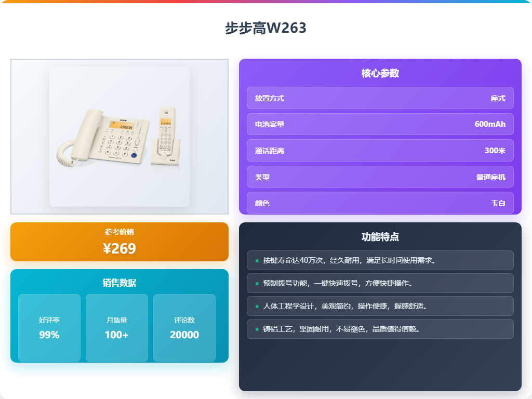Click the ¥269 price value
Image resolution: width=532 pixels, height=399 pixels.
point(119,249)
